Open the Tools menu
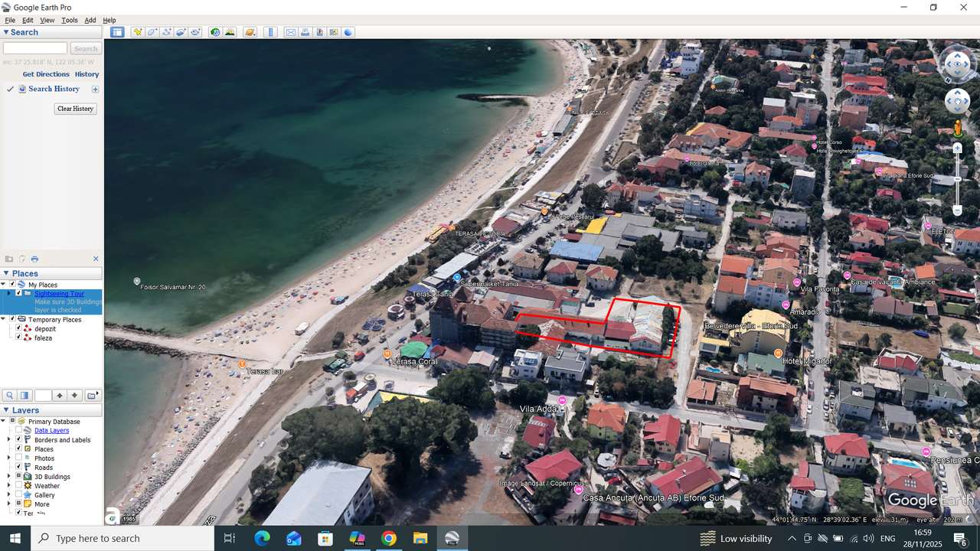Image resolution: width=980 pixels, height=551 pixels. [70, 20]
